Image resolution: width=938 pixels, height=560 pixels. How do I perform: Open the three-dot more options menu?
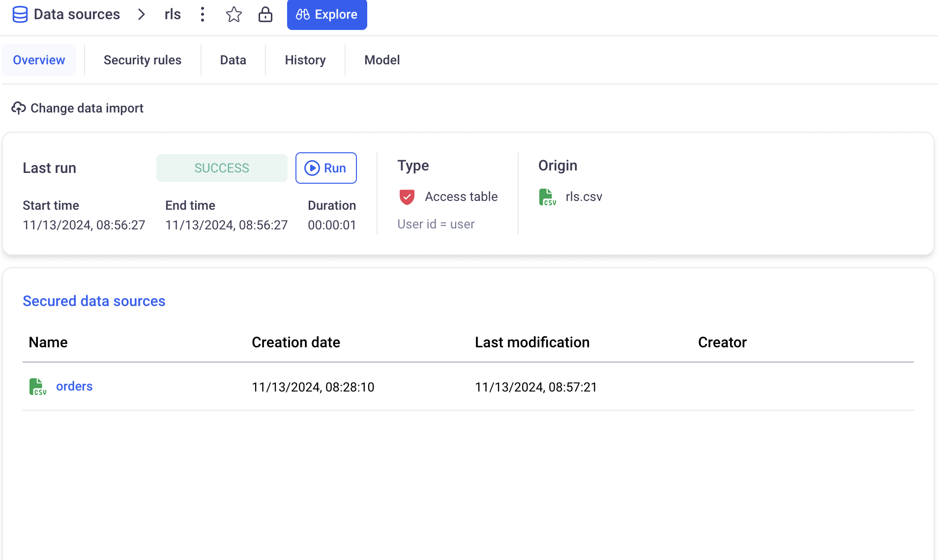[x=203, y=15]
